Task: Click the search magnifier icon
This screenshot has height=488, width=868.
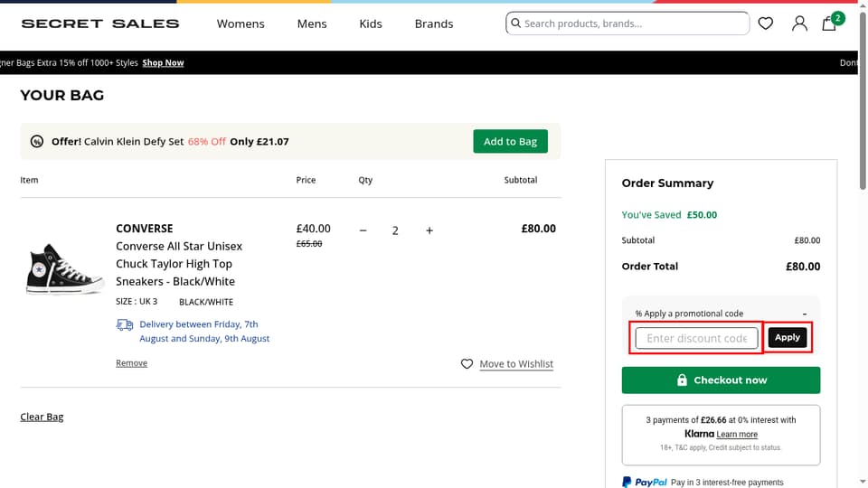Action: click(516, 23)
